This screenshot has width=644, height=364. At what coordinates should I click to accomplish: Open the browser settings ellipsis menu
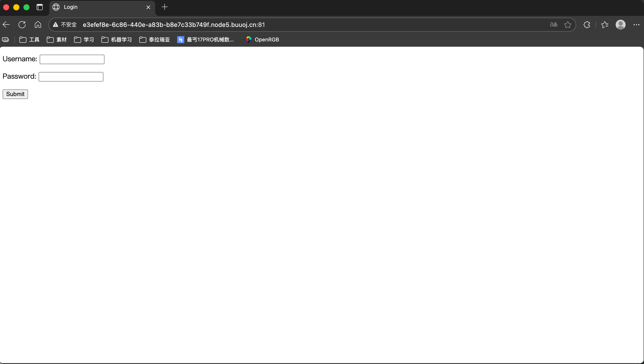(636, 24)
